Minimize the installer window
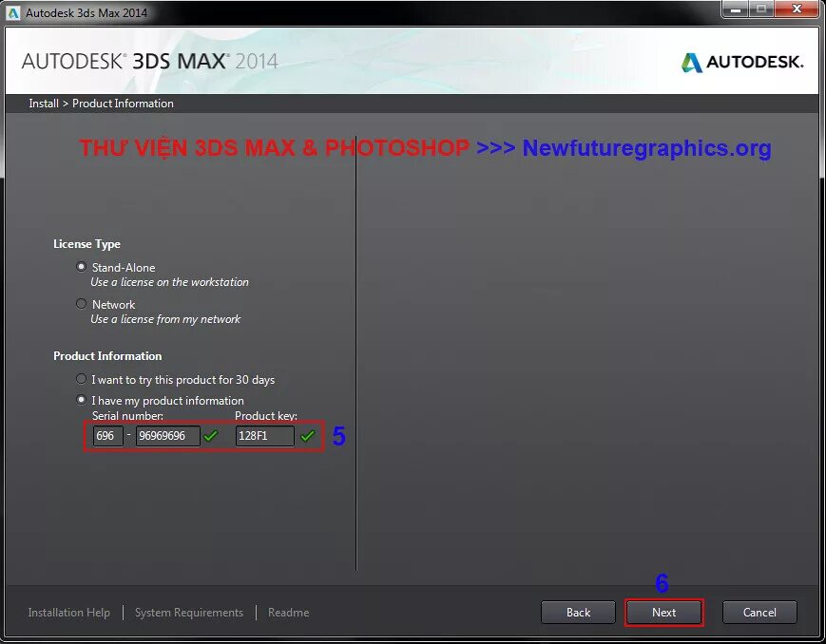The image size is (826, 644). pyautogui.click(x=736, y=9)
